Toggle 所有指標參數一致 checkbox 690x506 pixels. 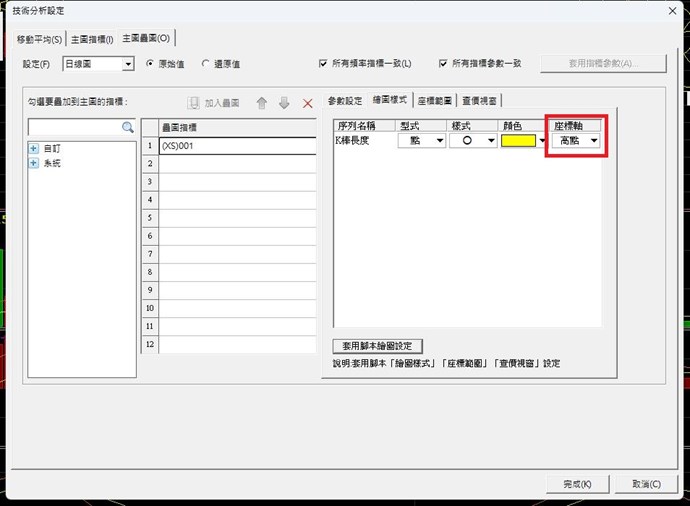coord(443,64)
